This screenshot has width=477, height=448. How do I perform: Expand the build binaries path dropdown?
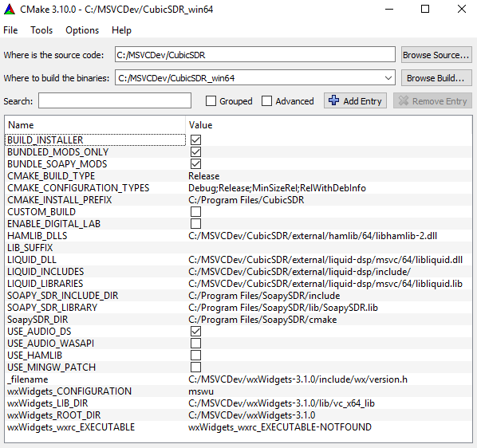tap(388, 78)
